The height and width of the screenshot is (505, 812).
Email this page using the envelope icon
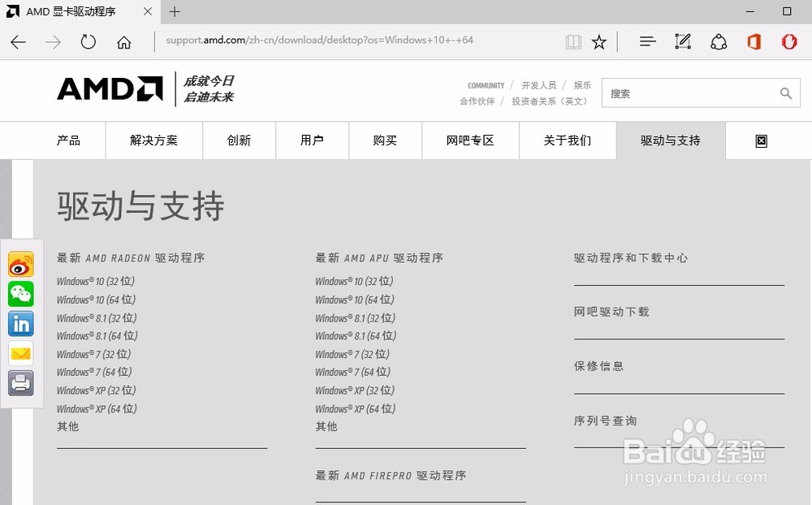click(20, 353)
